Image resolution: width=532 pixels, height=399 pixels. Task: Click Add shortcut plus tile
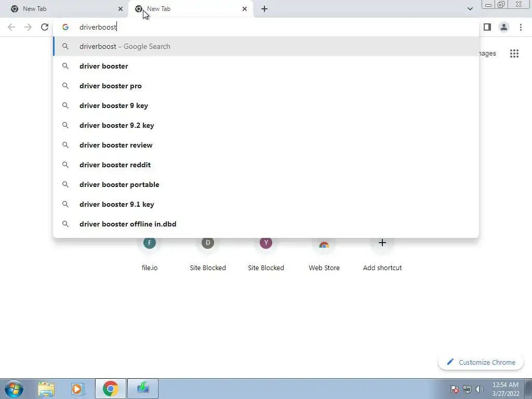point(382,255)
